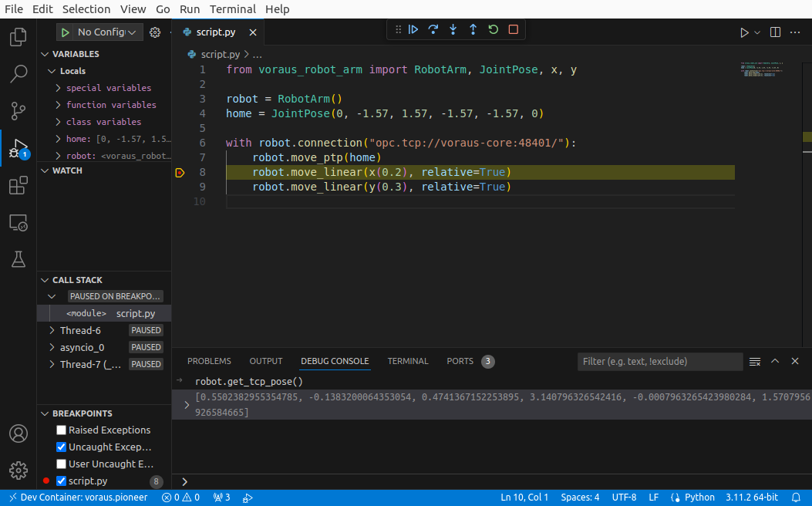The image size is (812, 506).
Task: Stop the debugger with the red square
Action: click(x=514, y=30)
